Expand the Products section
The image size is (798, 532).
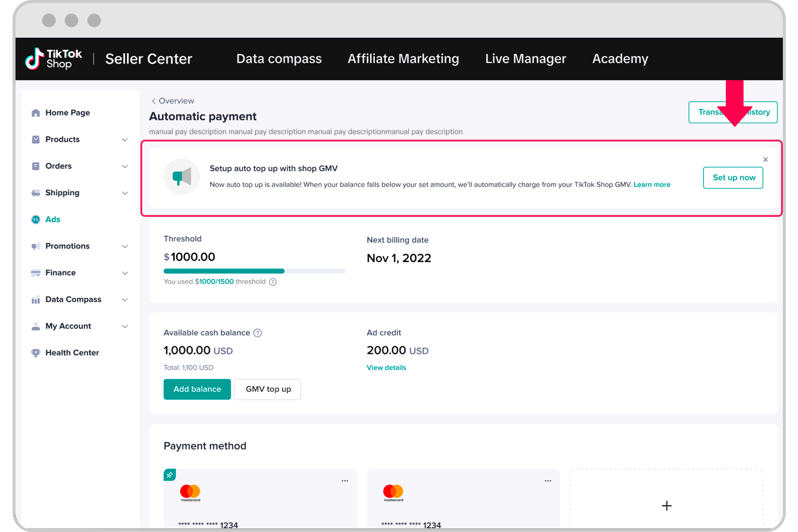[x=125, y=140]
